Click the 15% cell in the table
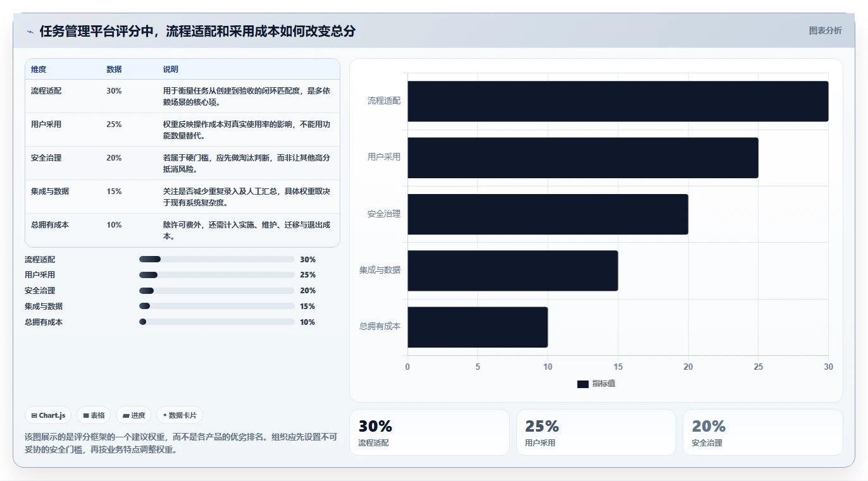 [114, 192]
